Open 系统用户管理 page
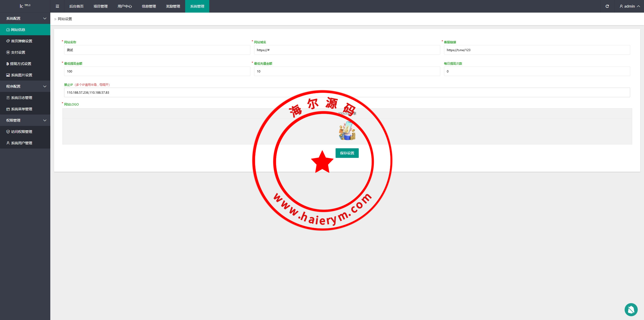Image resolution: width=644 pixels, height=320 pixels. (x=22, y=143)
